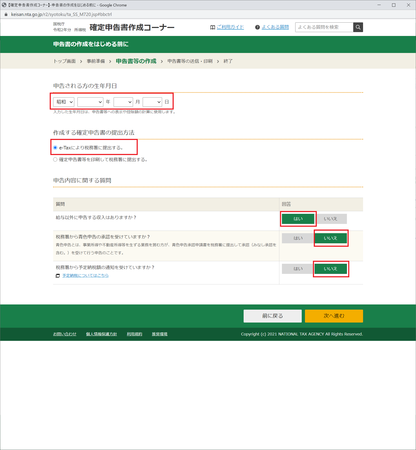
Task: Click the padlock icon in the address bar
Action: [x=6, y=14]
